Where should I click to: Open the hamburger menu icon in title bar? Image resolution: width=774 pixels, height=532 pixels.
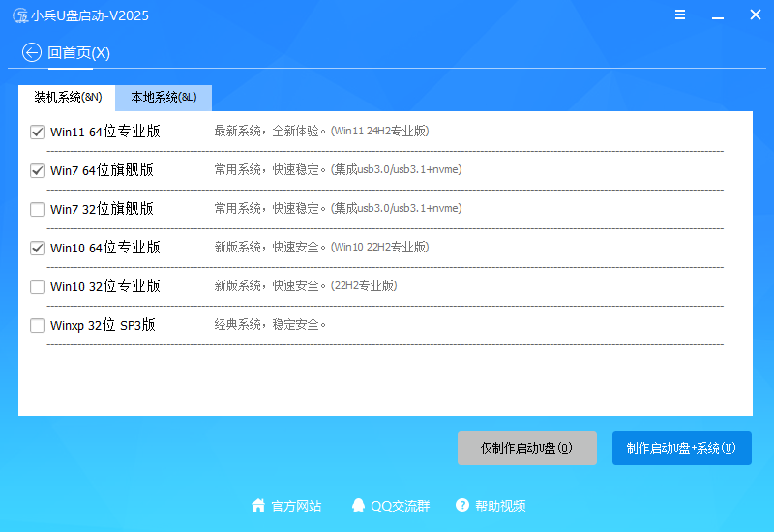coord(680,15)
